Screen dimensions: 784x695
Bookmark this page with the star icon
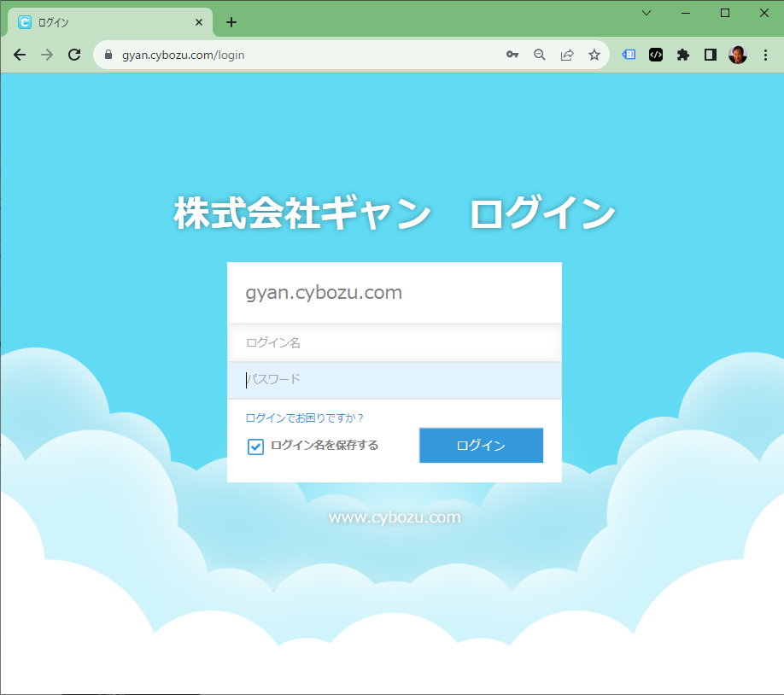click(x=594, y=55)
